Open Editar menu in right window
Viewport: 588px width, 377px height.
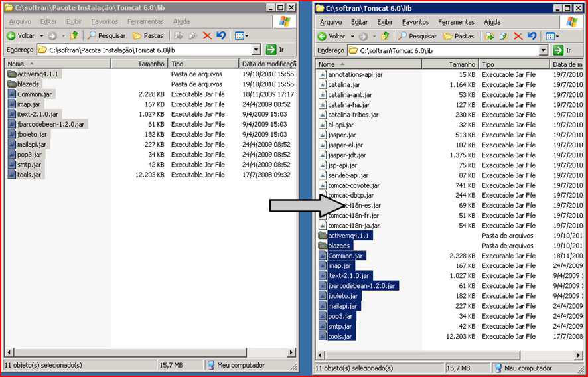point(359,22)
